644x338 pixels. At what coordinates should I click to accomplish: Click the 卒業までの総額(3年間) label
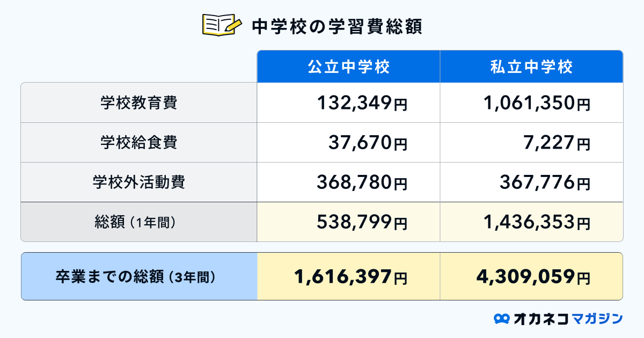coord(138,277)
